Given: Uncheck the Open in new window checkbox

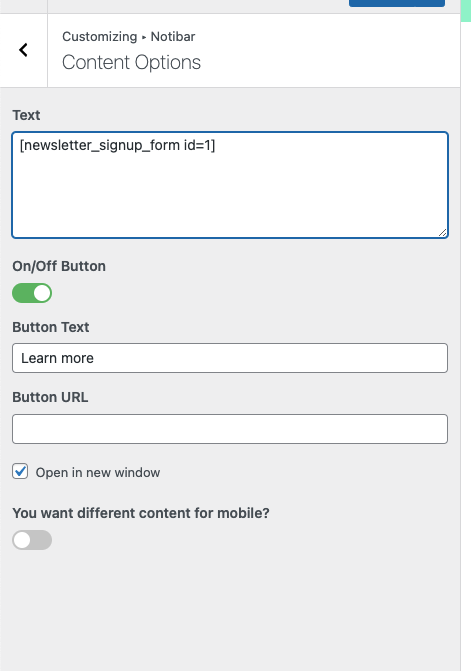Looking at the screenshot, I should click(20, 471).
